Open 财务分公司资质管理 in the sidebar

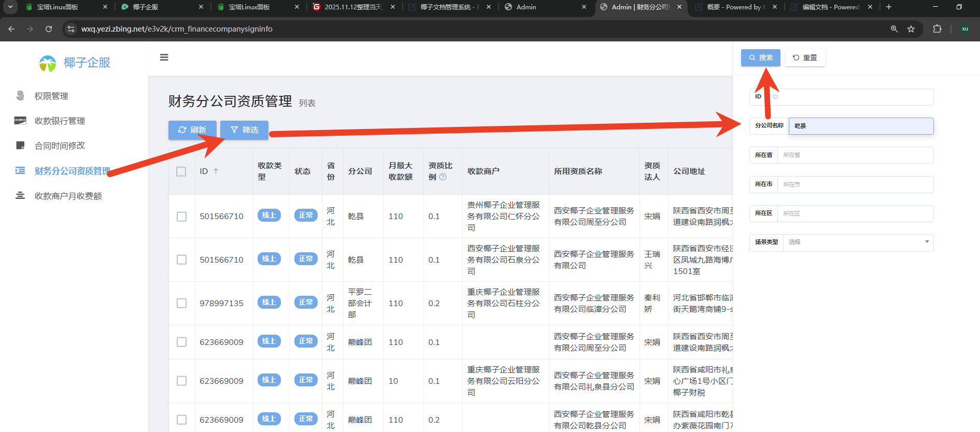tap(73, 171)
